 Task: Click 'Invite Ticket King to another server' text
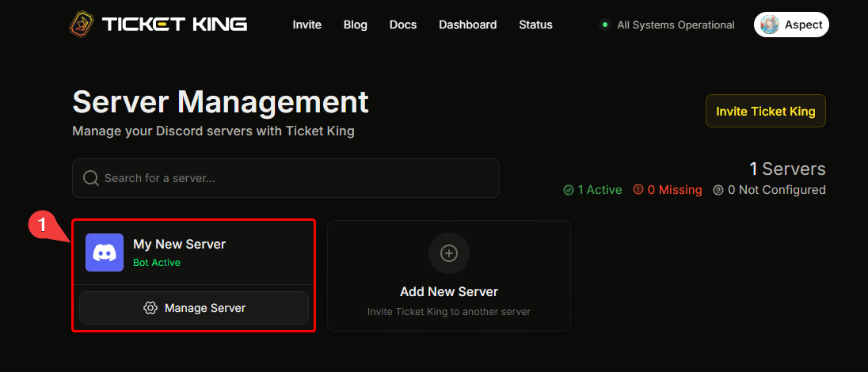coord(449,312)
